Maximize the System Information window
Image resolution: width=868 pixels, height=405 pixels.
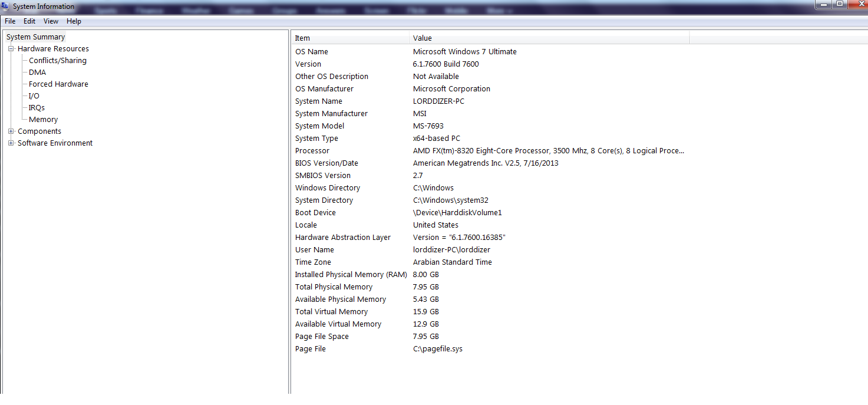840,4
